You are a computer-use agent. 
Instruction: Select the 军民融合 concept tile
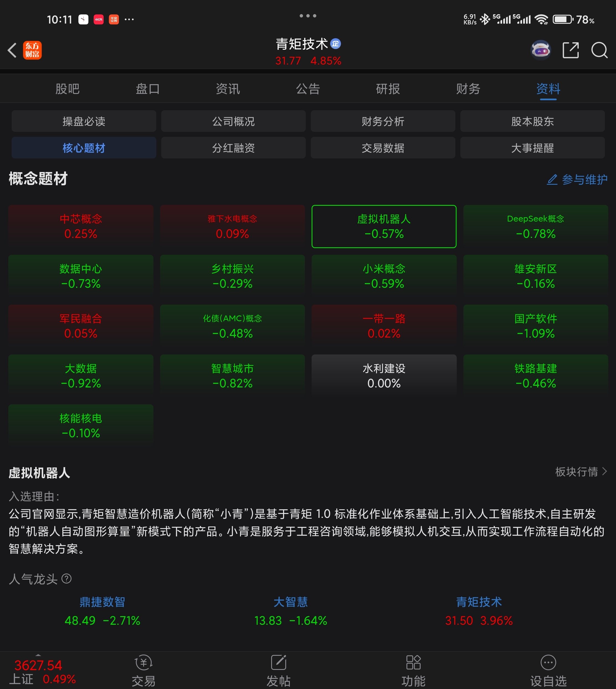pos(81,326)
